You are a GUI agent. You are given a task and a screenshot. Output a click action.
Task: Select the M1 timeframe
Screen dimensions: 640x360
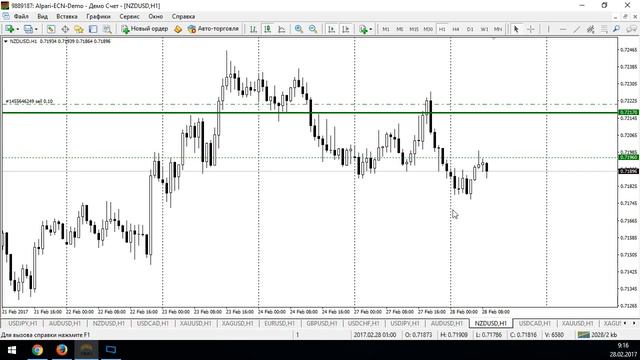pos(386,29)
